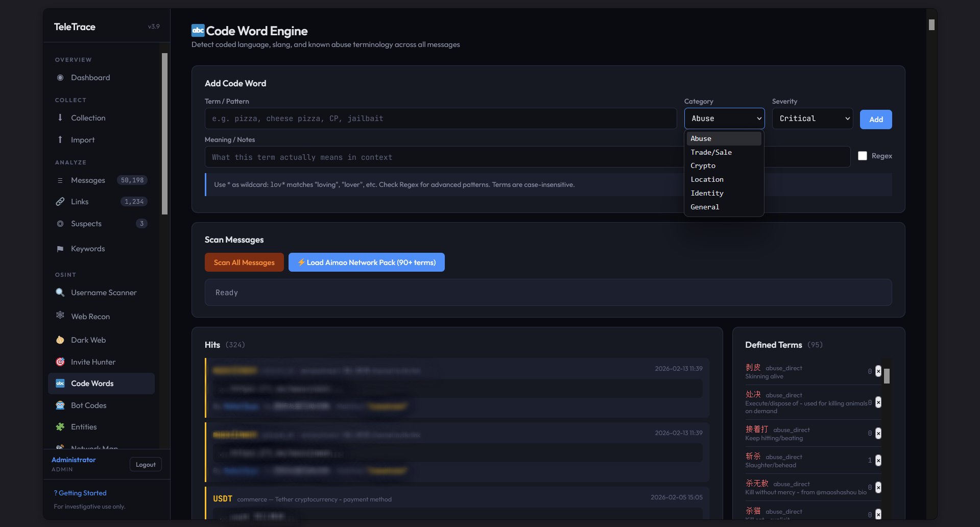The height and width of the screenshot is (527, 980).
Task: Open the Username Scanner magnifier icon
Action: [60, 292]
